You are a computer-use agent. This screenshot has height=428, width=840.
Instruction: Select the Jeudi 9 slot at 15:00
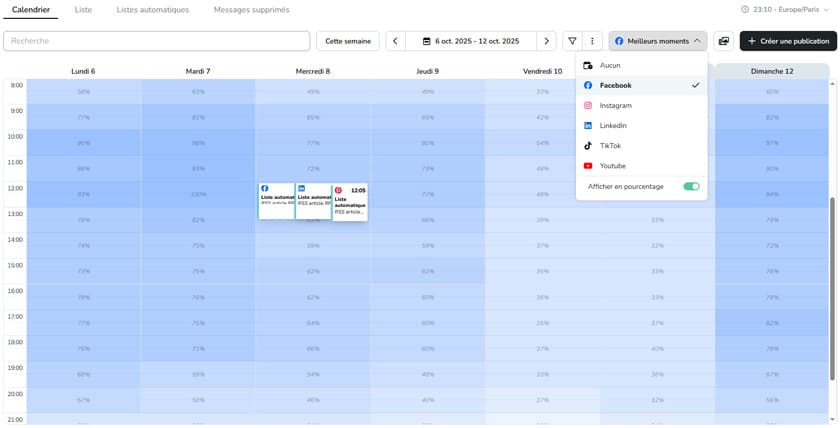click(x=428, y=272)
